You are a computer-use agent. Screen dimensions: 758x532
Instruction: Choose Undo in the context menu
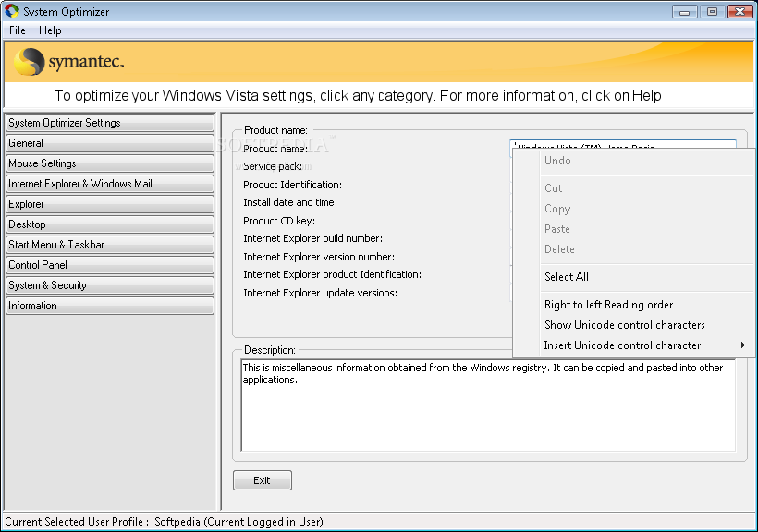[x=633, y=161]
